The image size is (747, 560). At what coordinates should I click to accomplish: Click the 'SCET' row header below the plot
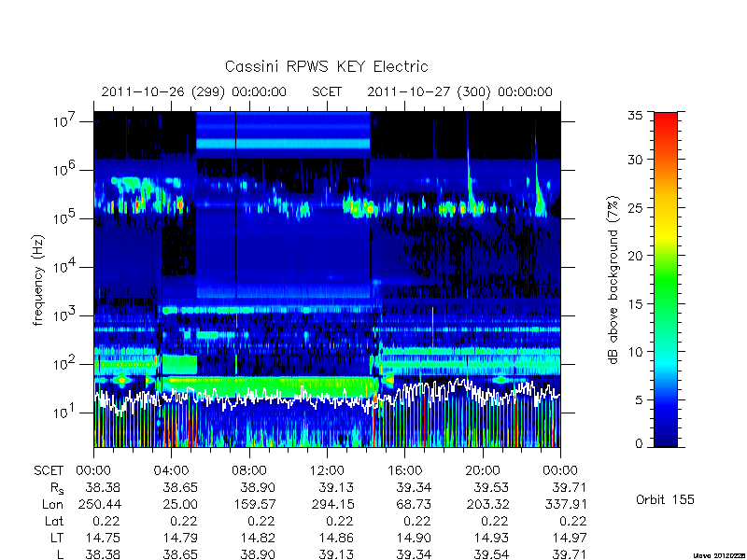pyautogui.click(x=49, y=470)
